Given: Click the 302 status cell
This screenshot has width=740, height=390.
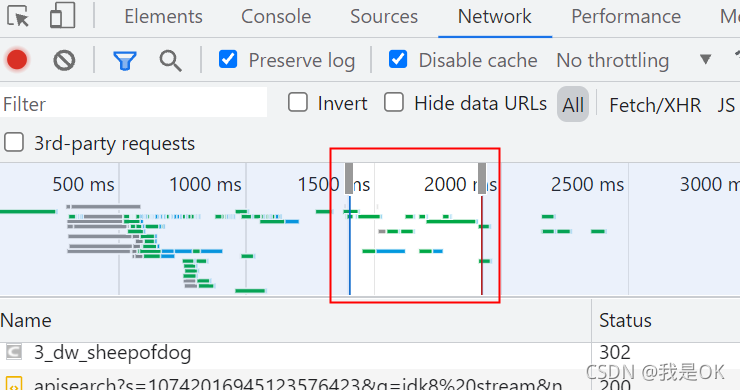Looking at the screenshot, I should click(x=614, y=353).
